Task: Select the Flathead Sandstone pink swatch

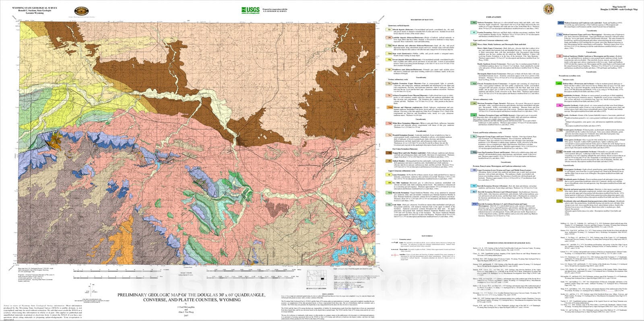Action: pyautogui.click(x=560, y=56)
